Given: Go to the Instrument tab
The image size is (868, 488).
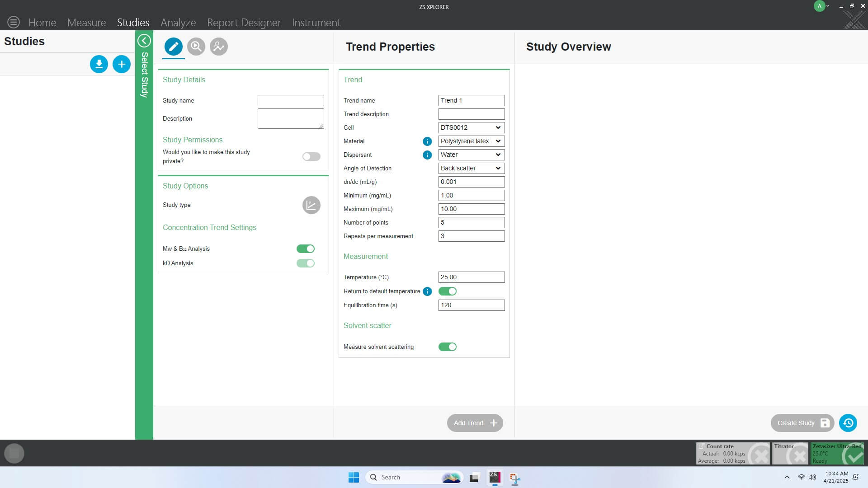Looking at the screenshot, I should coord(316,22).
